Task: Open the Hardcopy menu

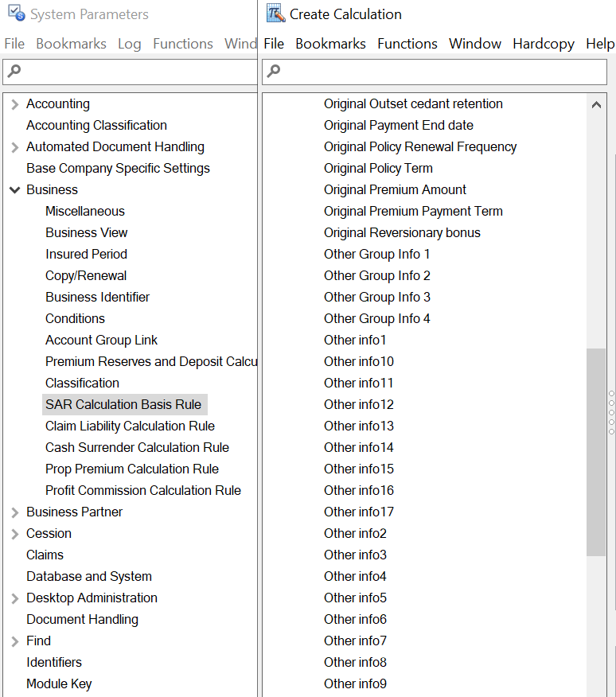Action: coord(543,44)
